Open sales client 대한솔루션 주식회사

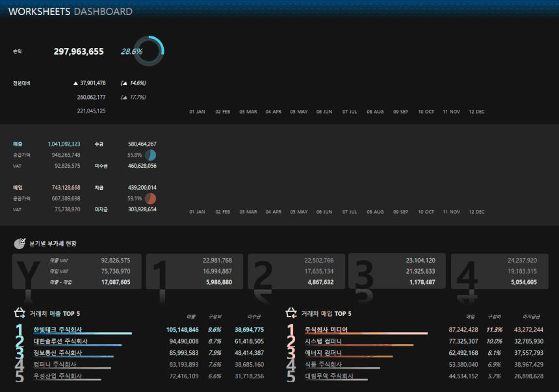pyautogui.click(x=60, y=341)
